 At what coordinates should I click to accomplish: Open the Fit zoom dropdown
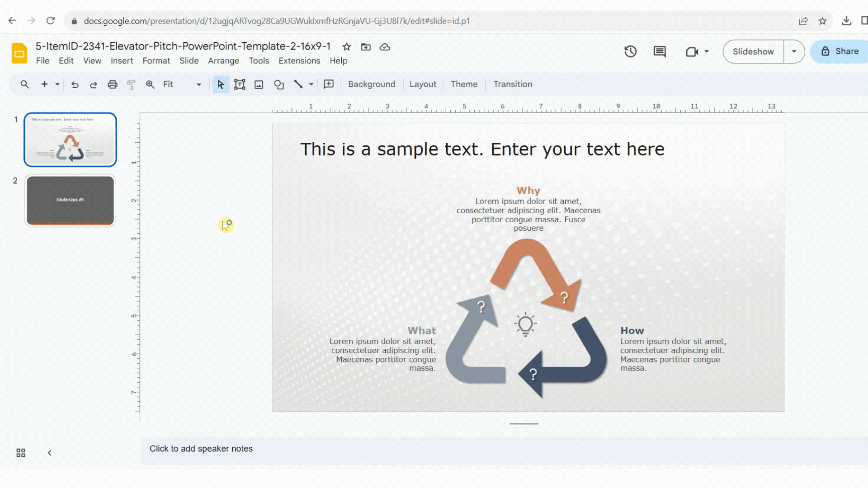(198, 84)
